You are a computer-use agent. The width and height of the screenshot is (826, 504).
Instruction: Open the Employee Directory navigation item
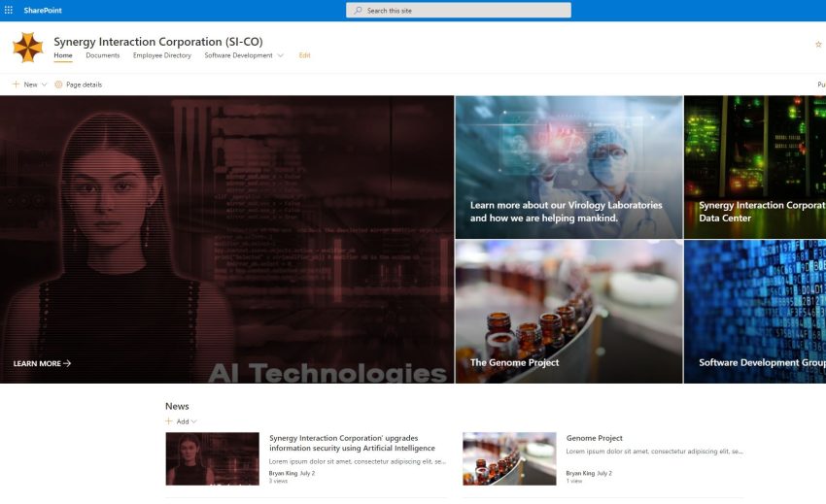(162, 55)
